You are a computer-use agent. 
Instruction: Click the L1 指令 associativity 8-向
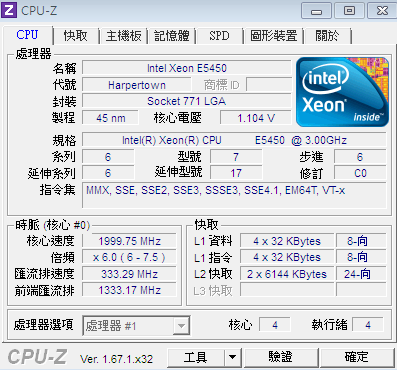(x=361, y=257)
